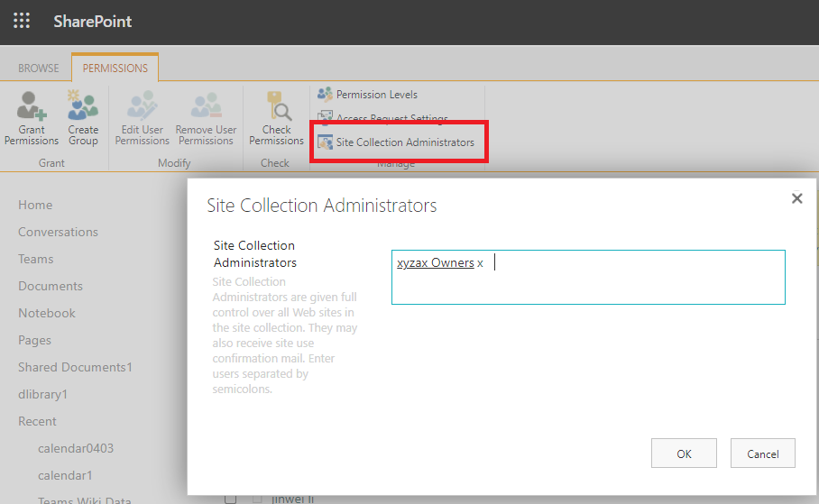Open Shared Documents1 in left navigation

[x=75, y=367]
